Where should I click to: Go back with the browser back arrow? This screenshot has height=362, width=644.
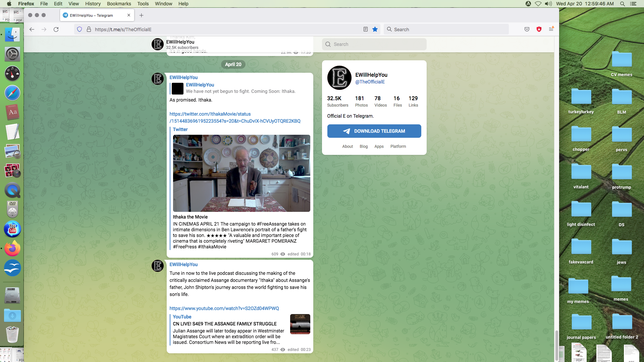coord(32,29)
